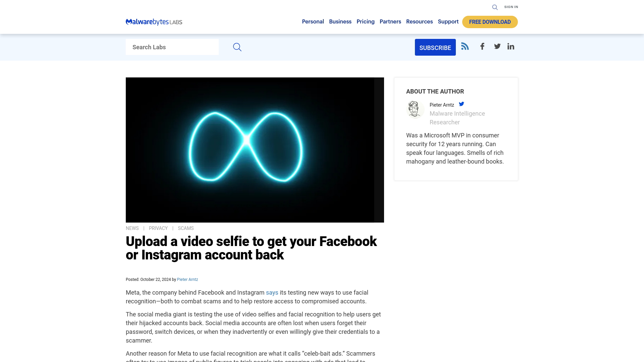Click the Business menu item
This screenshot has height=362, width=644.
coord(340,21)
